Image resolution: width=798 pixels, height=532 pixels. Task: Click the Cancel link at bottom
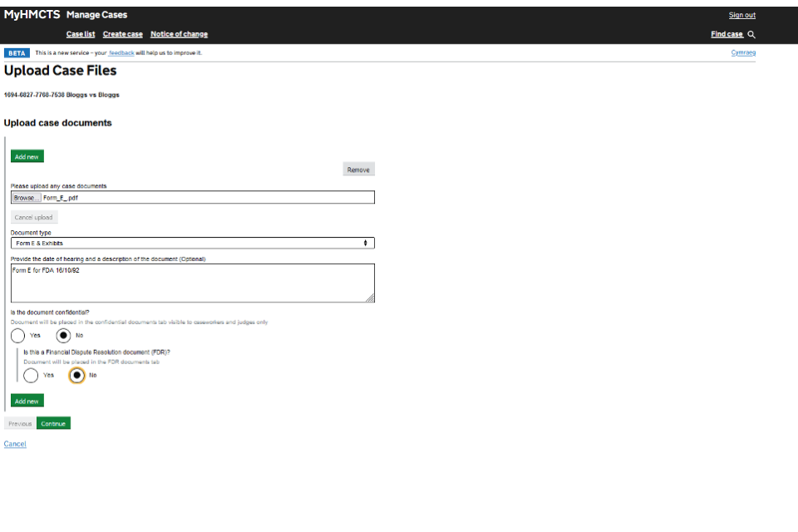(15, 444)
